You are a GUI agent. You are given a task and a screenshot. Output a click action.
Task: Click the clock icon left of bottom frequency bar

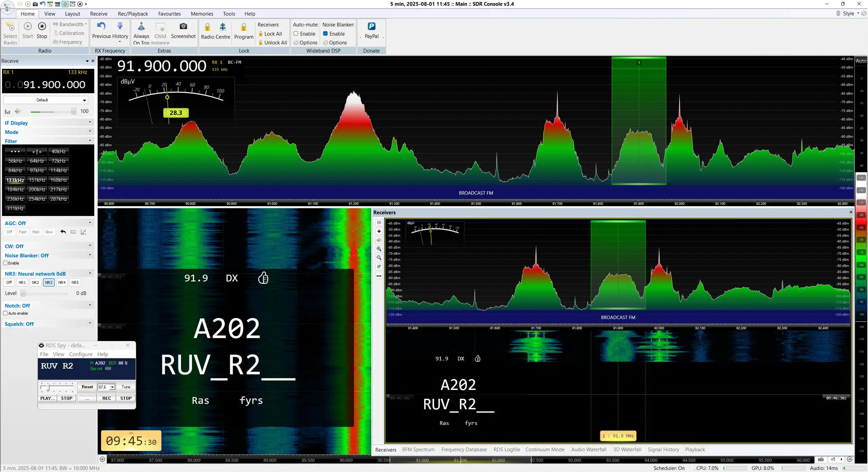pos(102,459)
